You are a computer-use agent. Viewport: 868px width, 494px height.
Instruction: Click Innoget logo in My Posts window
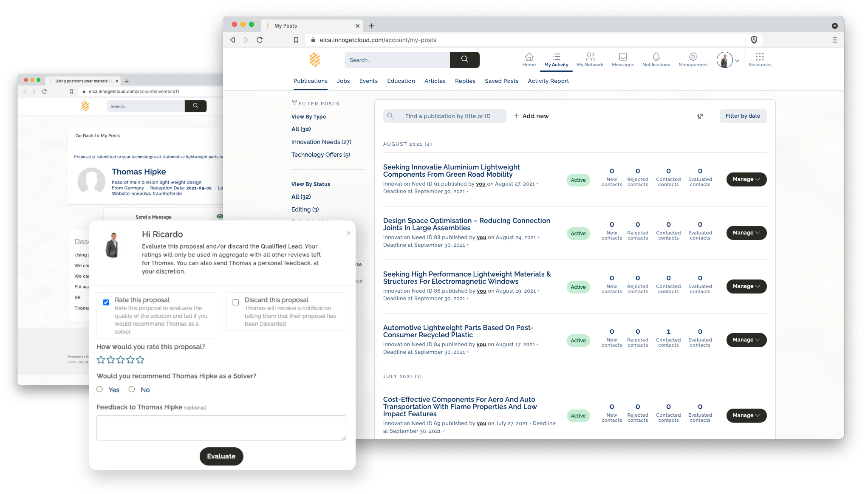[x=315, y=60]
